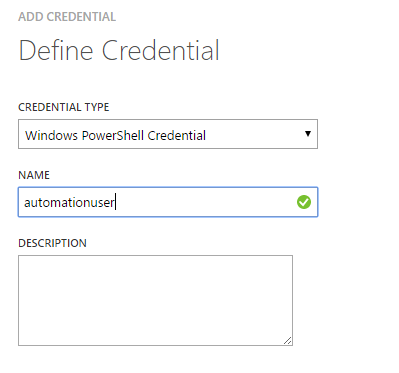Image resolution: width=399 pixels, height=373 pixels.
Task: Select the Windows PowerShell Credential text
Action: (115, 135)
